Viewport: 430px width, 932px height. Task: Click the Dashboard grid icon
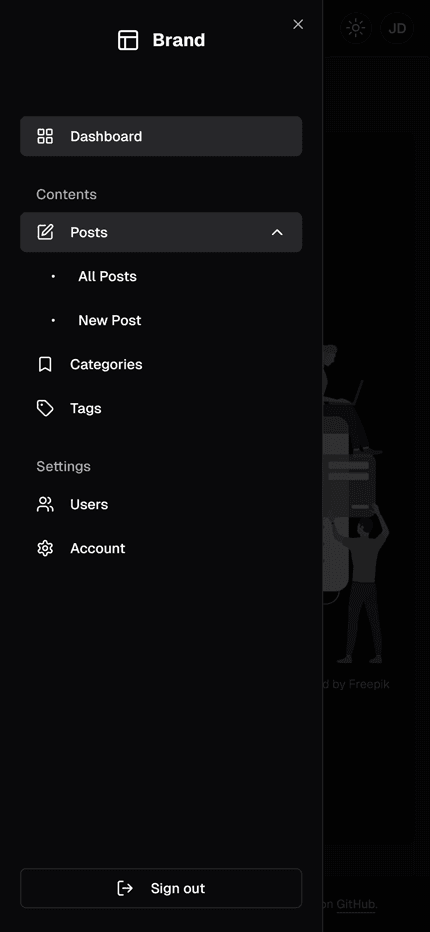click(45, 136)
